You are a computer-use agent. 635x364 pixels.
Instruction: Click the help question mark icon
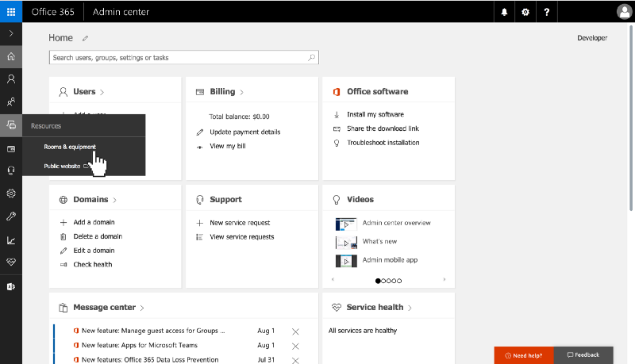tap(546, 12)
